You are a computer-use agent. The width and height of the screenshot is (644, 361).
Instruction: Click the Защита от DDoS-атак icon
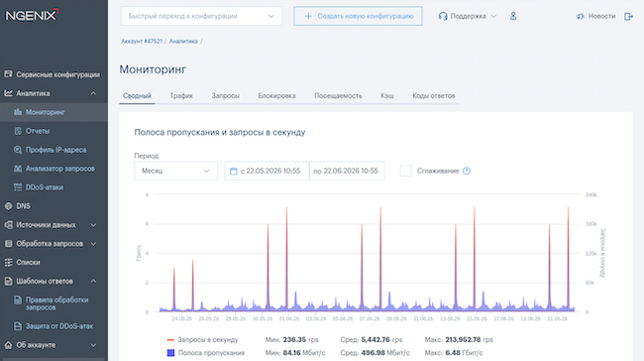(18, 326)
